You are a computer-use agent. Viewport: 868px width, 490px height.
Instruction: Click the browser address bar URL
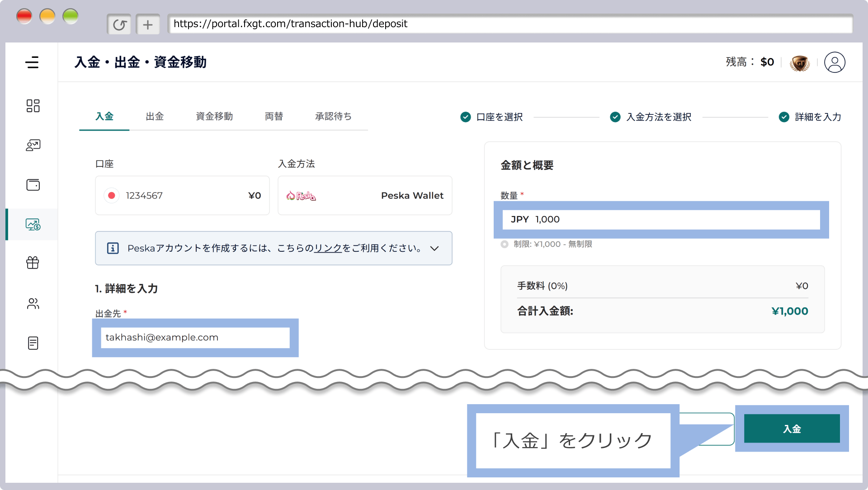[x=510, y=24]
